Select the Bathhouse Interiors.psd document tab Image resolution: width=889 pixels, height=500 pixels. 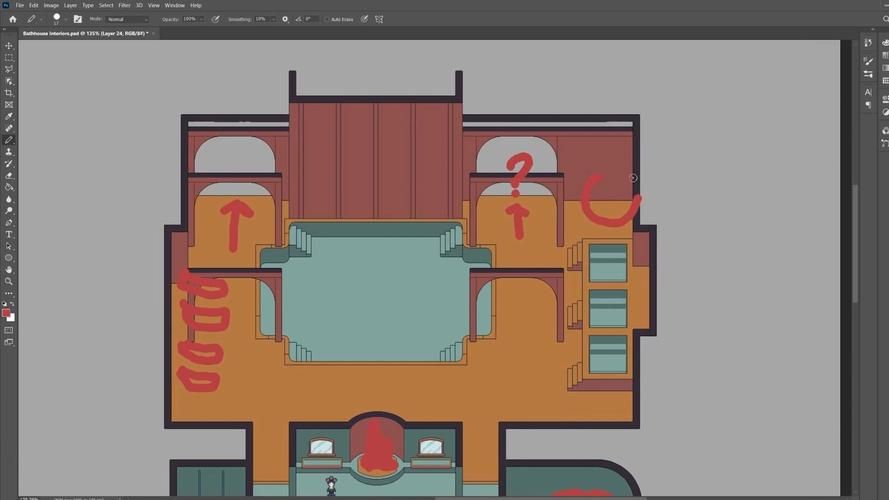click(x=85, y=33)
